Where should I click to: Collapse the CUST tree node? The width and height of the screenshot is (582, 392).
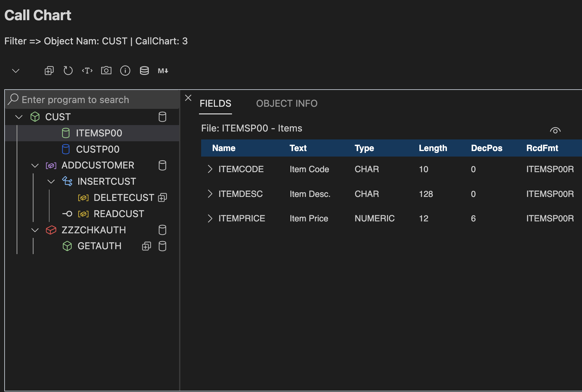click(x=19, y=117)
